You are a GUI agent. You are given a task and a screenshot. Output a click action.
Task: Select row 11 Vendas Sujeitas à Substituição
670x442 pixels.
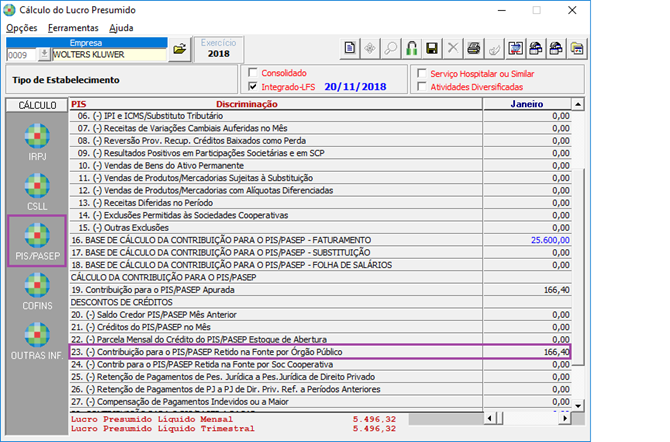coord(320,178)
